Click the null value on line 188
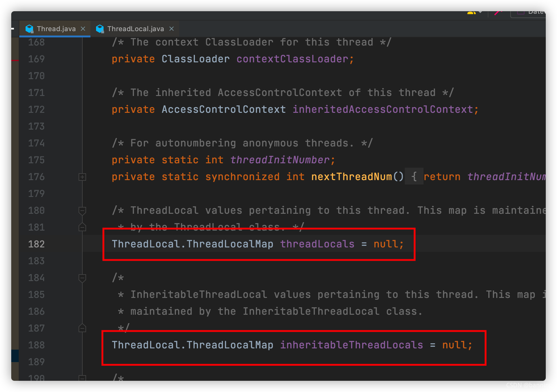Image resolution: width=557 pixels, height=392 pixels. pyautogui.click(x=454, y=345)
